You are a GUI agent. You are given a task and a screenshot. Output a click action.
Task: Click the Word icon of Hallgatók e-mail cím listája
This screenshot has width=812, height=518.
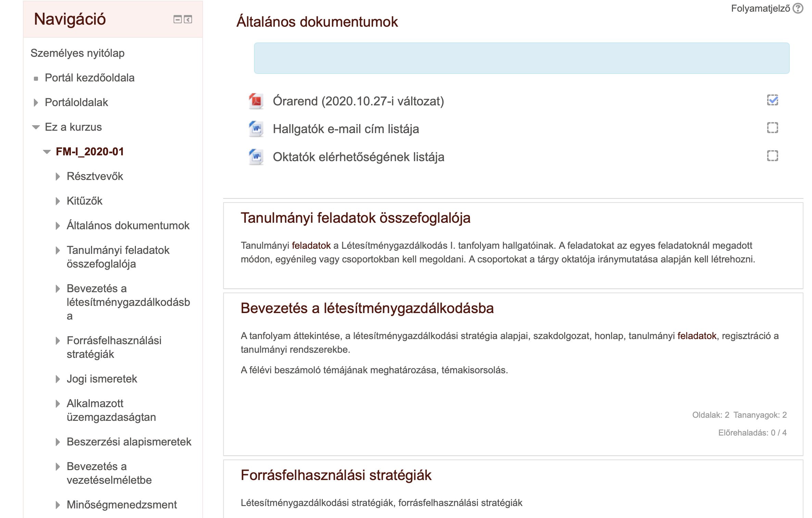(256, 129)
